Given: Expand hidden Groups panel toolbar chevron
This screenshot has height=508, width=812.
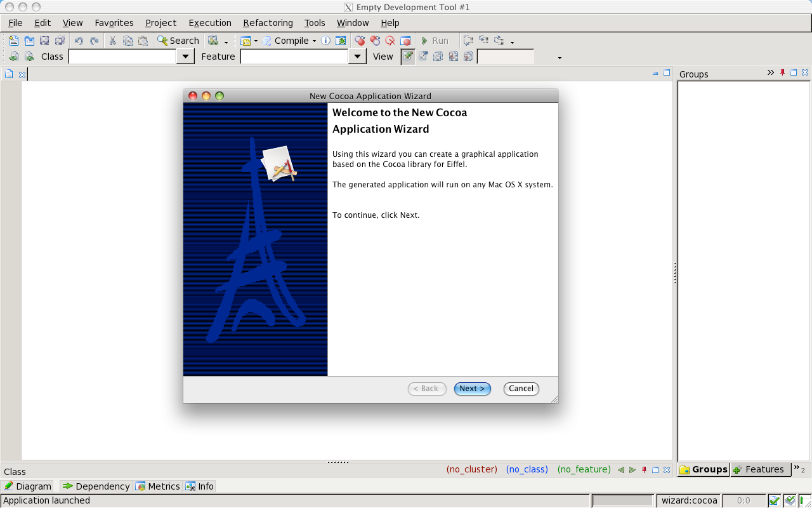Looking at the screenshot, I should (771, 73).
